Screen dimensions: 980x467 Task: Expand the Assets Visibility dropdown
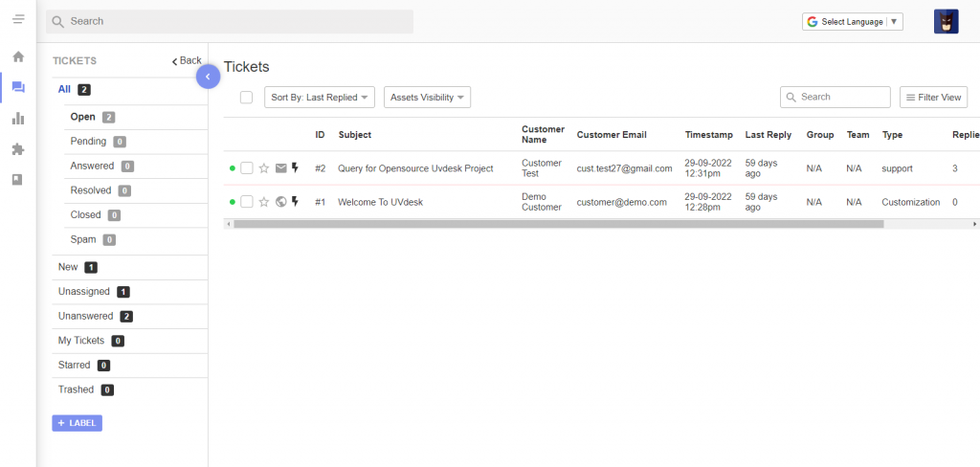coord(427,97)
